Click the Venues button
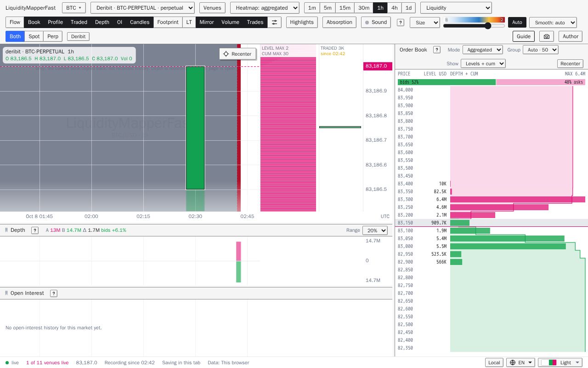588x368 pixels. pos(212,8)
